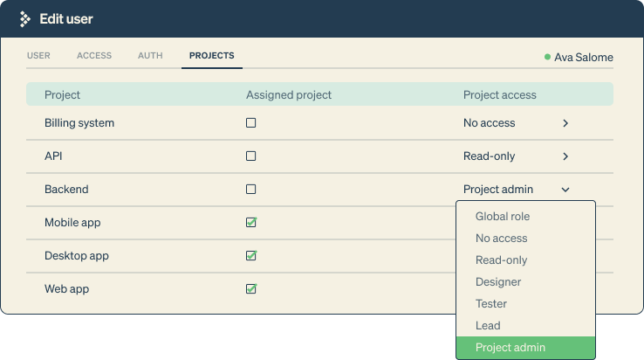The image size is (644, 360).
Task: Choose No access in the dropdown list
Action: pyautogui.click(x=501, y=239)
